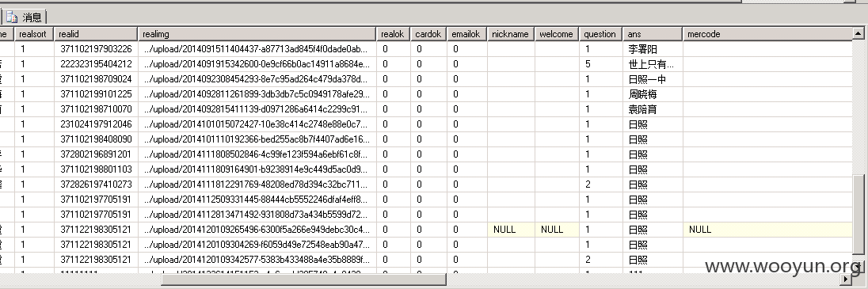Select the realid column header
Screen dimensions: 868x289
pos(96,34)
